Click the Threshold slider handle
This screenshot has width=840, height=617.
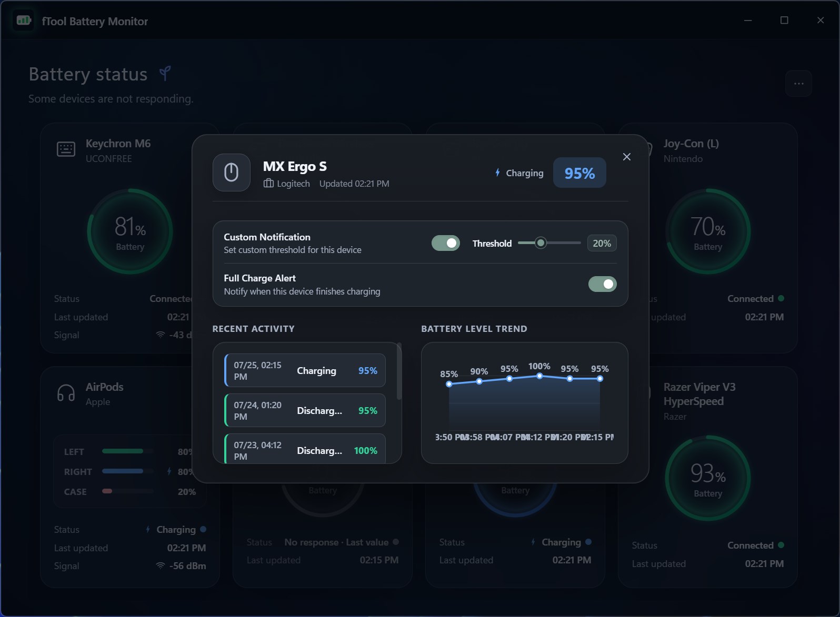click(541, 243)
